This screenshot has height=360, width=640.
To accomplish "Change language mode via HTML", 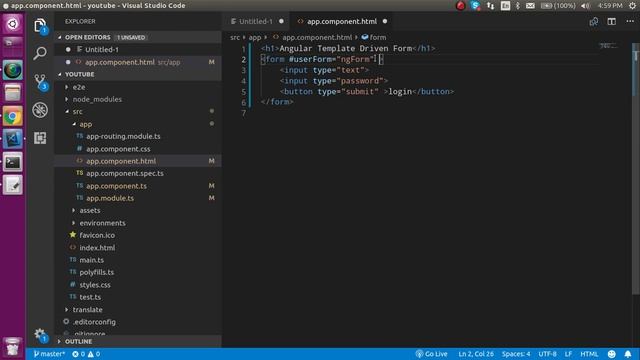I will click(589, 354).
